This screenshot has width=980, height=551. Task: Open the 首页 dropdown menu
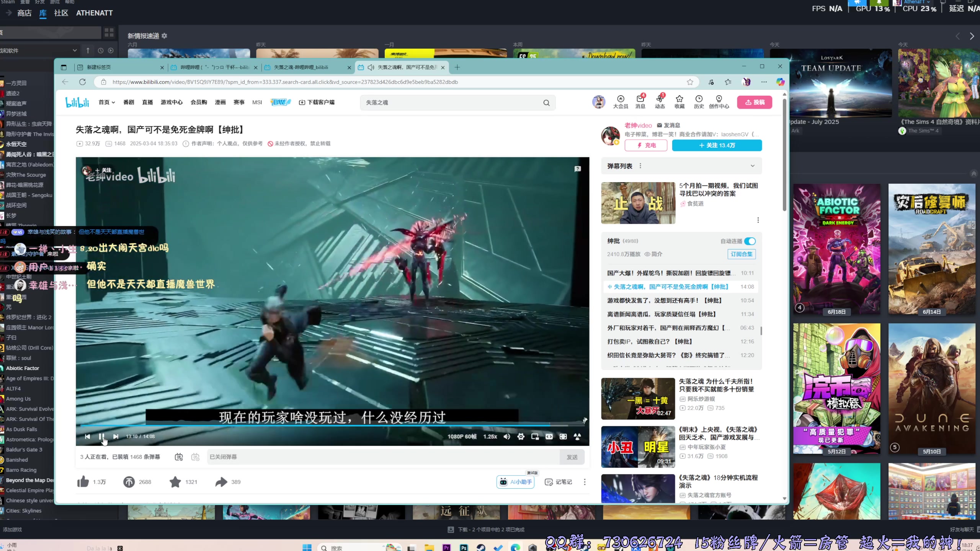click(x=107, y=102)
